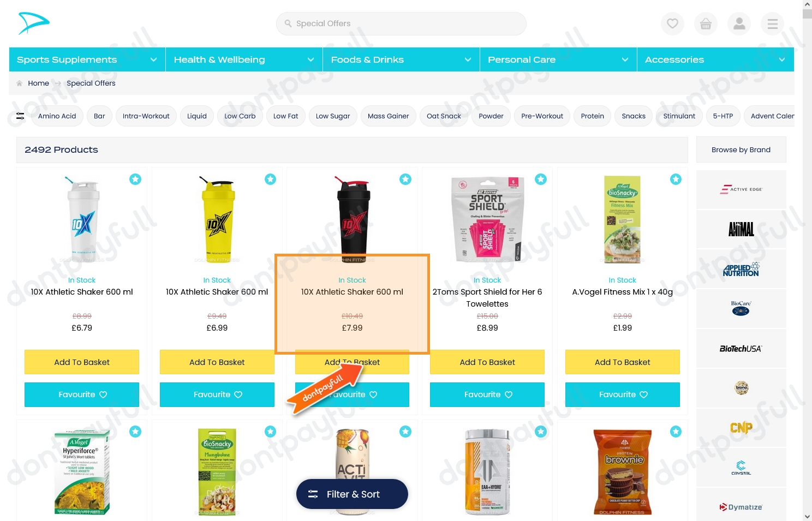Screen dimensions: 812x521
Task: Click star badge on 2Toms Sport Shield
Action: tap(541, 179)
